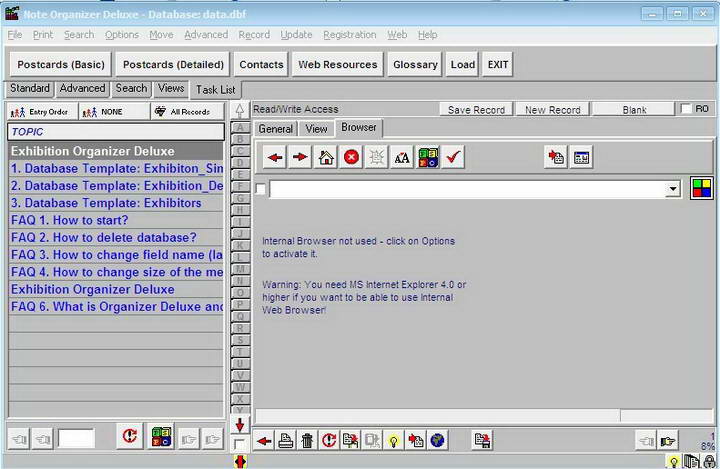Click the light bulb icon in bottom toolbar
The height and width of the screenshot is (469, 720).
point(394,441)
